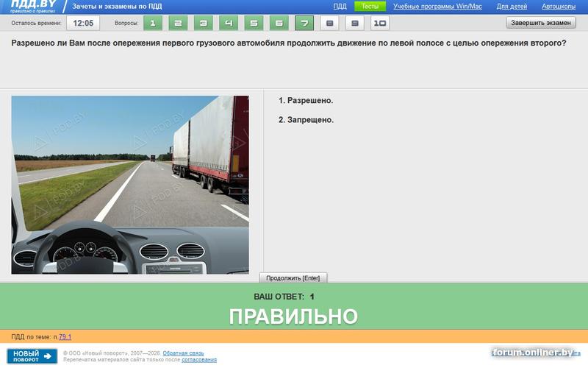Go to question number 4
The image size is (588, 368).
[229, 23]
